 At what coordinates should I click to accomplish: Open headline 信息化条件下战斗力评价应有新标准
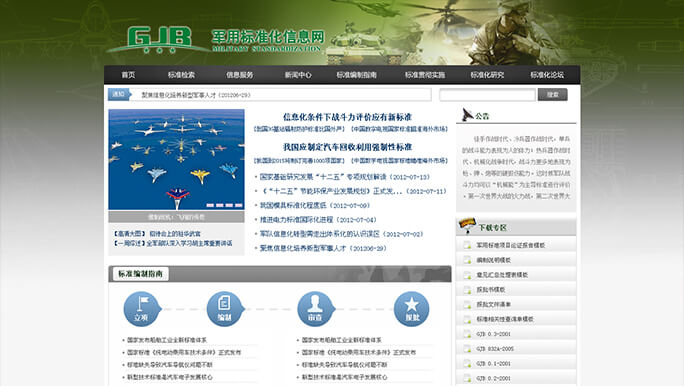click(x=347, y=117)
